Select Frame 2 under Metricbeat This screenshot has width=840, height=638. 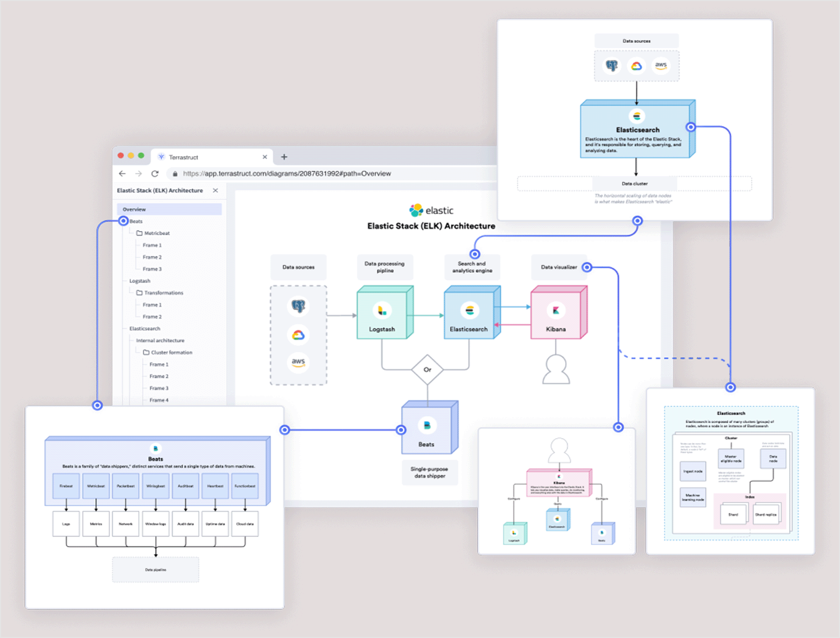[x=152, y=257]
